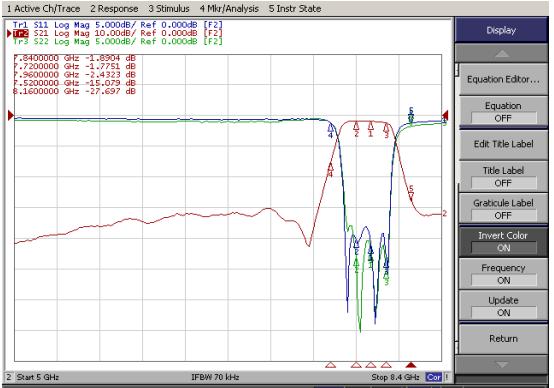Click the filled active marker triangle on frequency axis

pyautogui.click(x=411, y=365)
